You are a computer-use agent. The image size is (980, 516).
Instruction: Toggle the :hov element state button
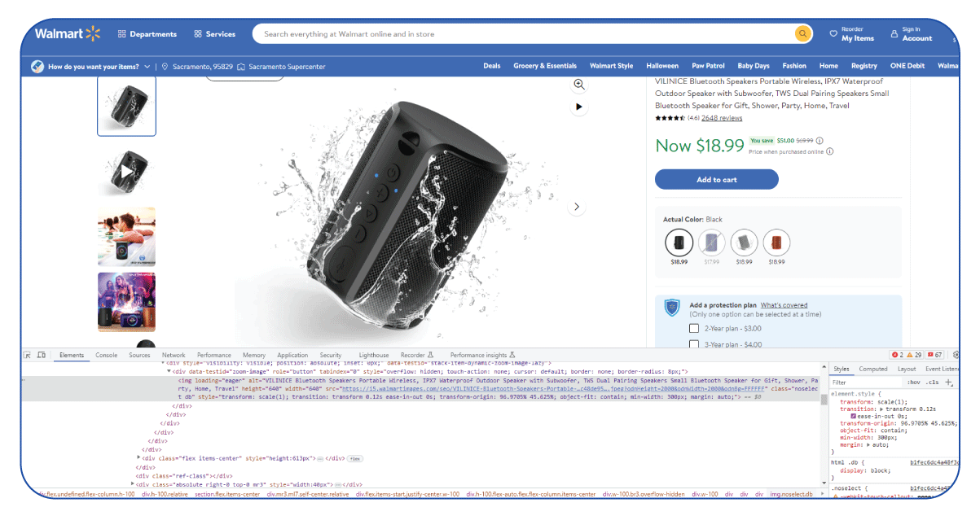pos(914,382)
